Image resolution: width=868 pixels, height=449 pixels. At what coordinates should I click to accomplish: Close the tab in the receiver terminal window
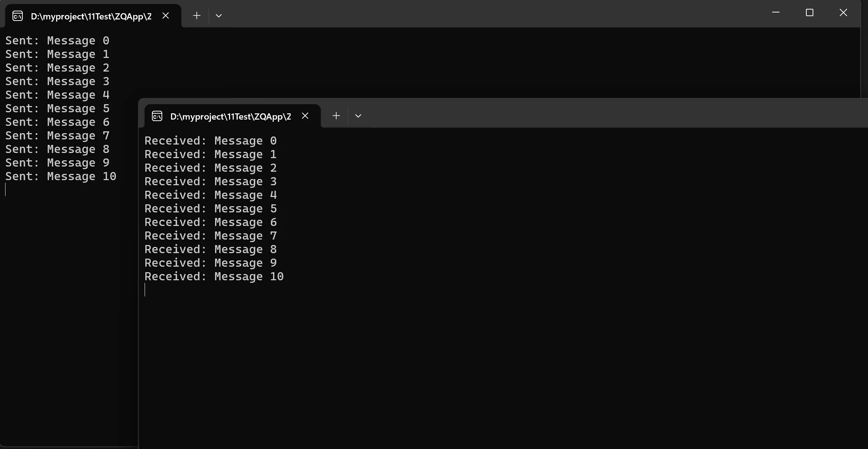305,116
